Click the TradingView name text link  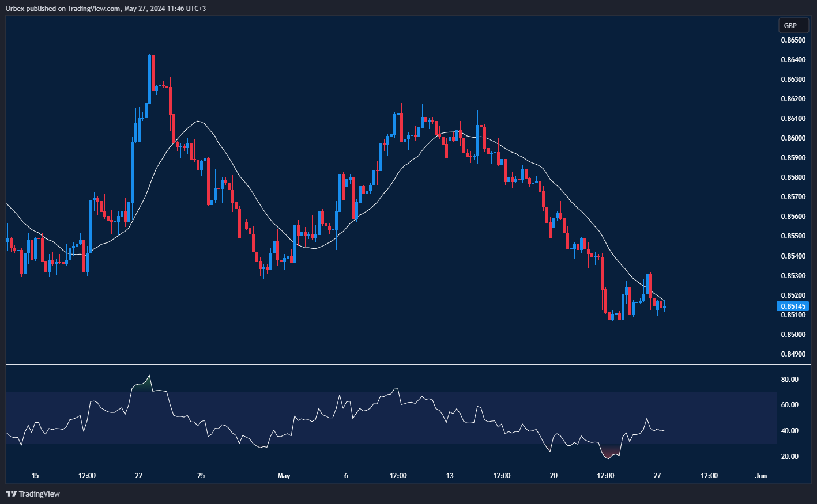click(39, 494)
